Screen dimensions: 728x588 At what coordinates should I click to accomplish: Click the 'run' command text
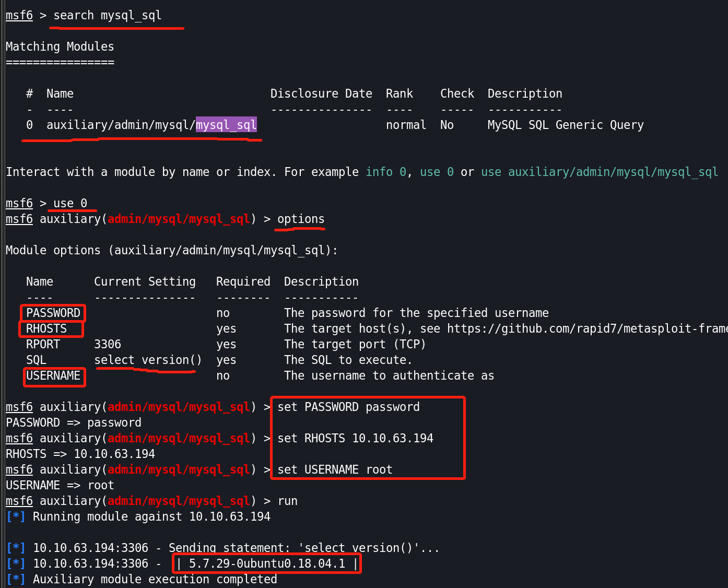coord(287,501)
